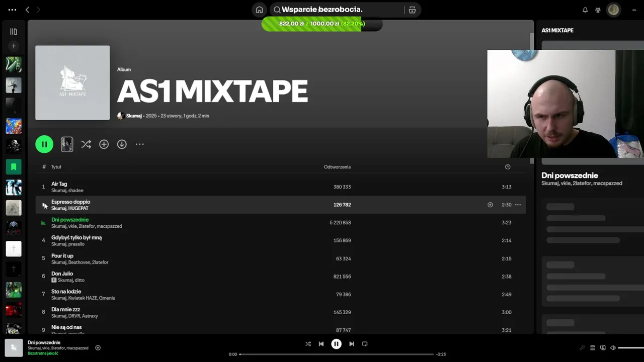Create a new playlist with sidebar plus
This screenshot has width=644, height=362.
pyautogui.click(x=14, y=46)
